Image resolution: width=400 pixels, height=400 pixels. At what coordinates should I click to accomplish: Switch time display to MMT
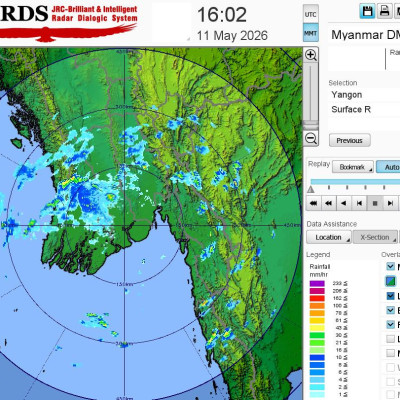tap(311, 33)
